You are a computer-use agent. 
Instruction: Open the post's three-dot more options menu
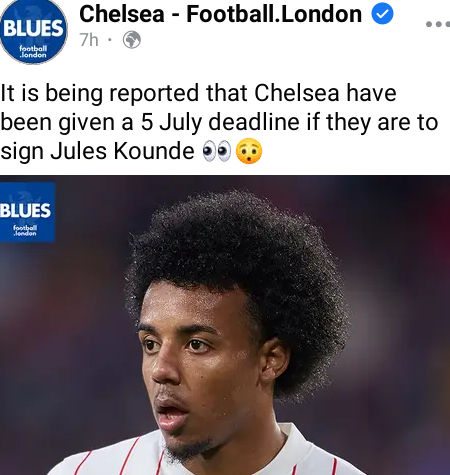438,24
